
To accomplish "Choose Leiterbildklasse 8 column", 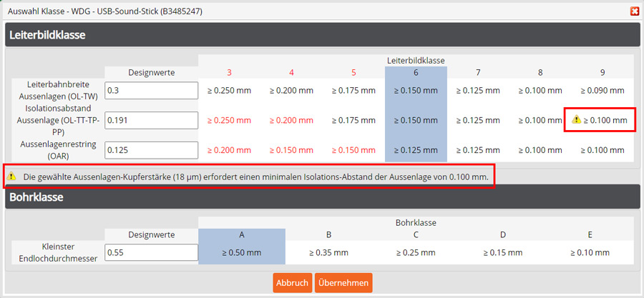I will [540, 72].
